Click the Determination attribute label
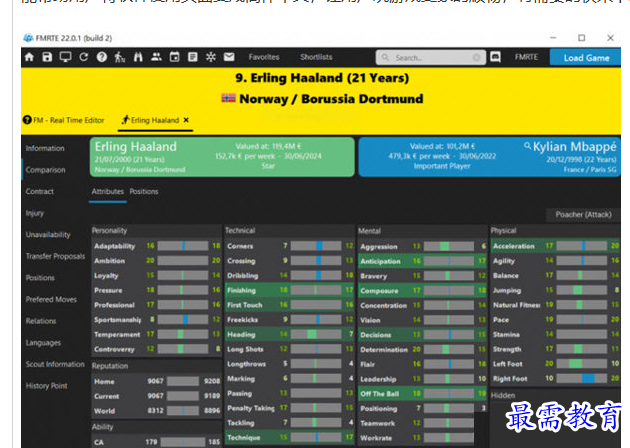This screenshot has width=630, height=448. tap(384, 350)
